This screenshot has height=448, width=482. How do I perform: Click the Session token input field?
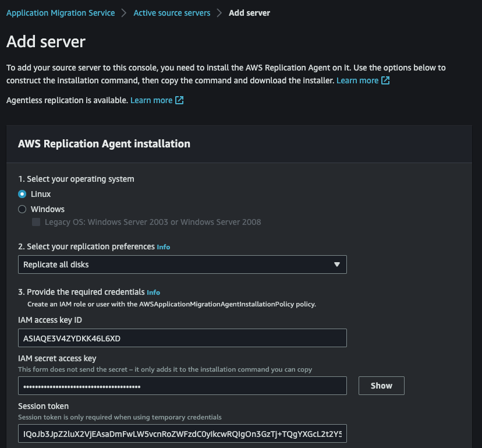tap(182, 433)
